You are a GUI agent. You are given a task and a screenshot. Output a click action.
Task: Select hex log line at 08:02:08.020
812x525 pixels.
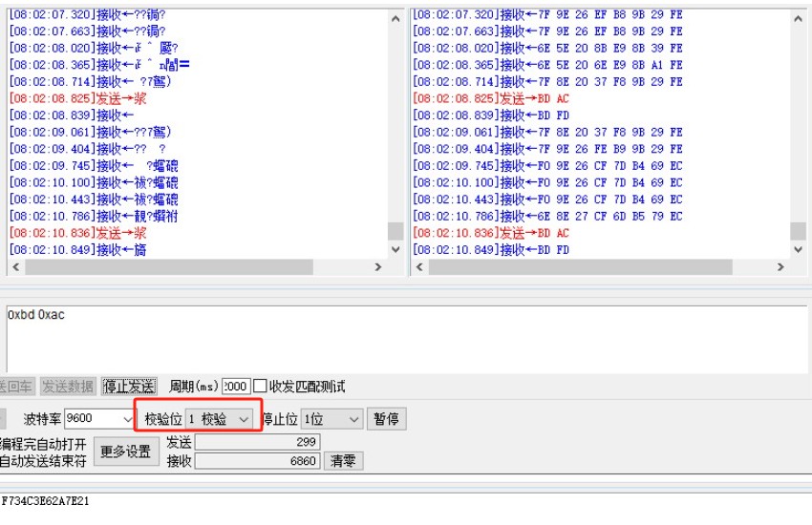click(x=547, y=48)
